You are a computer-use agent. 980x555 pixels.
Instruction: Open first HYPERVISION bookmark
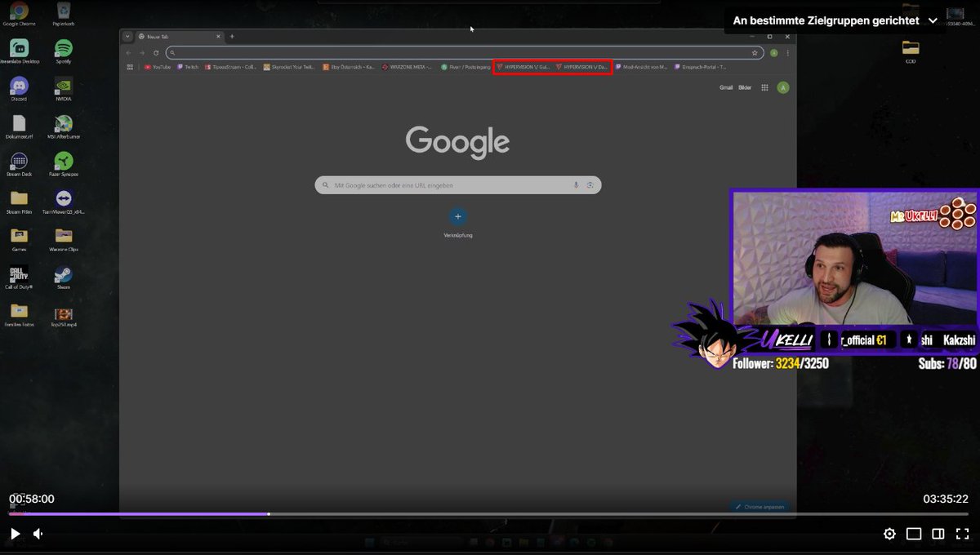click(523, 67)
